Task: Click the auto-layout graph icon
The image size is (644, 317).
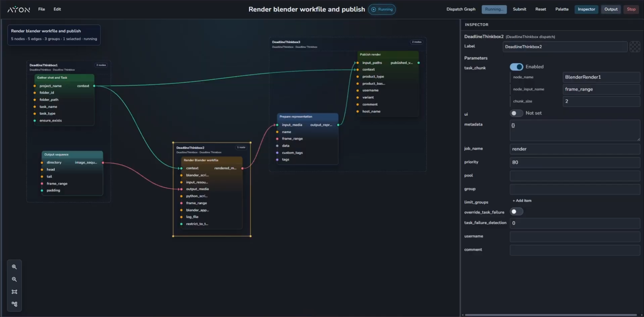Action: 14,304
